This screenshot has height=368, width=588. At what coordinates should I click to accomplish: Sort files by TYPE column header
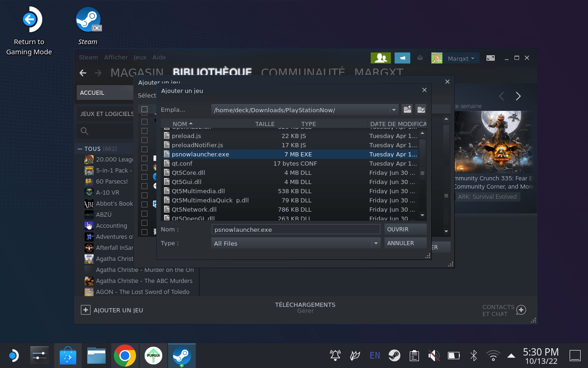coord(309,124)
